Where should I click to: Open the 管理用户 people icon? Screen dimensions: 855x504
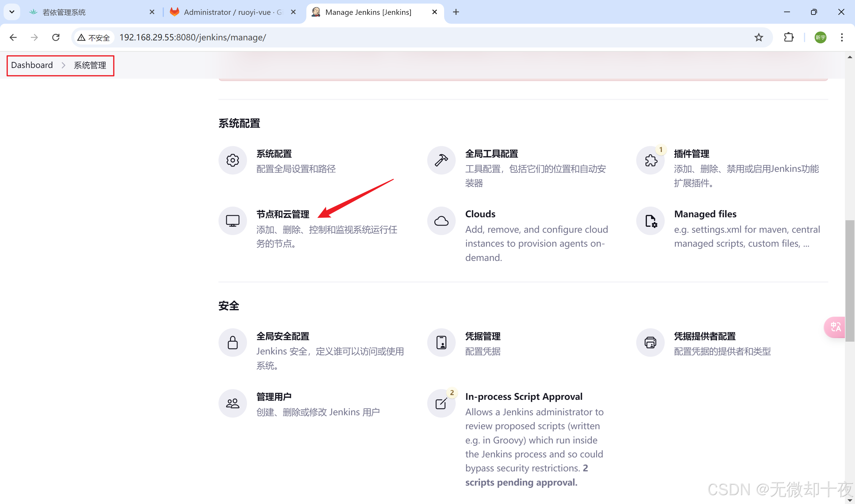232,403
